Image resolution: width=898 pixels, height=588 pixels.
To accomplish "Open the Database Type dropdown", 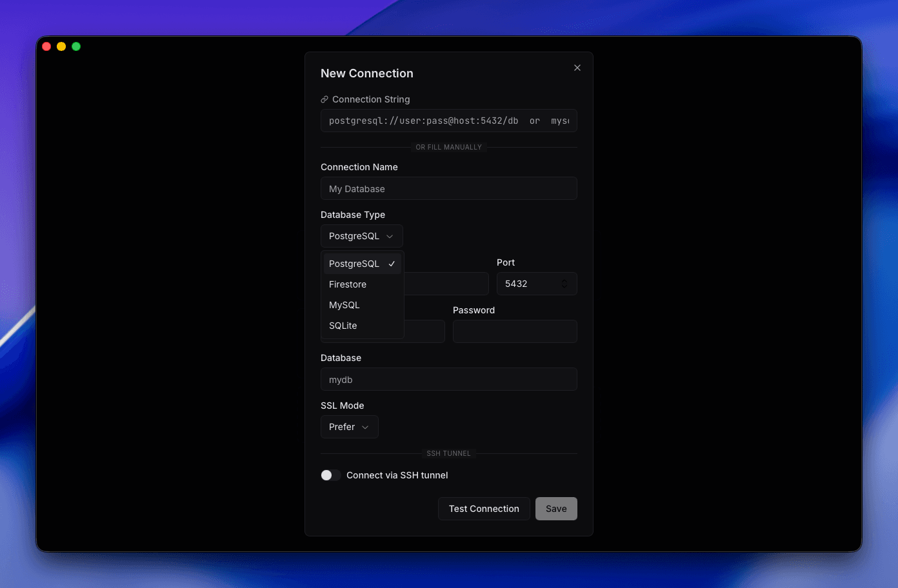I will coord(361,236).
